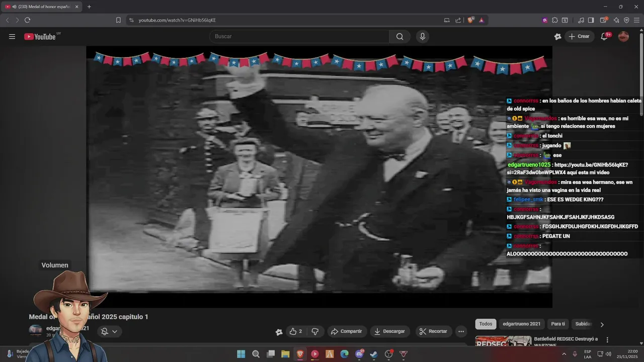The height and width of the screenshot is (362, 644).
Task: Open Brave Shields lion icon
Action: pos(470,20)
